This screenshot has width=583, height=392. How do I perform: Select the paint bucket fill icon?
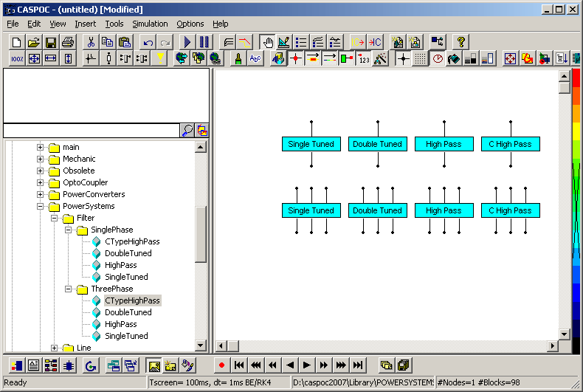[454, 58]
